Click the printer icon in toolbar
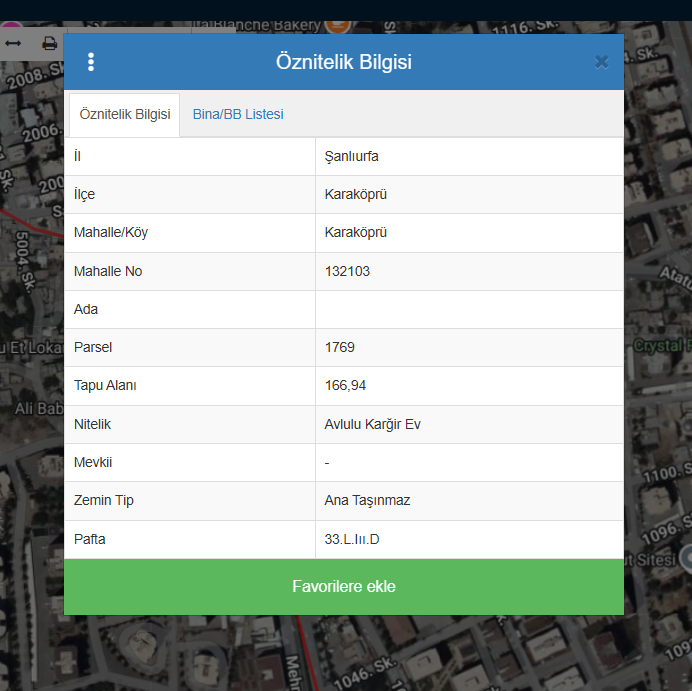This screenshot has width=692, height=691. click(x=49, y=44)
